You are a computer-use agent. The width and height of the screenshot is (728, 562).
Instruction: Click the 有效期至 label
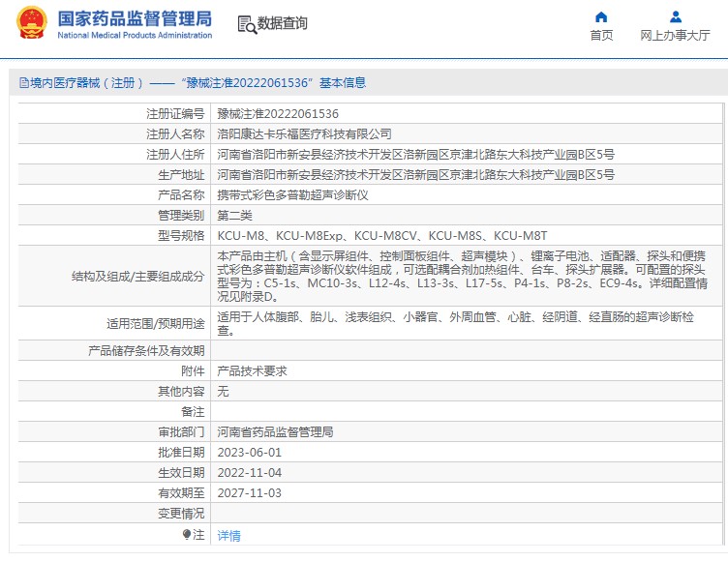[x=181, y=493]
